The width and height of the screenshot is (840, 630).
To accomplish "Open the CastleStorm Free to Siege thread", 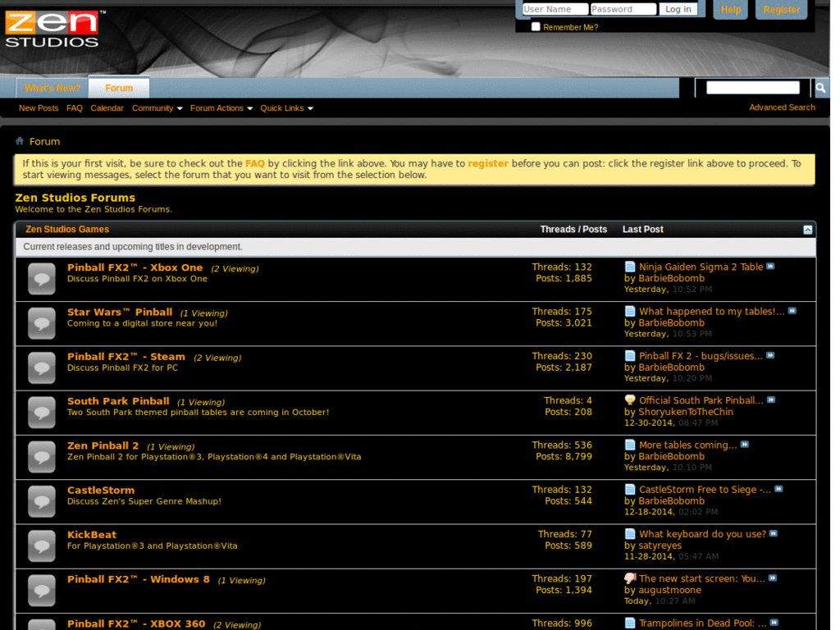I will (705, 489).
